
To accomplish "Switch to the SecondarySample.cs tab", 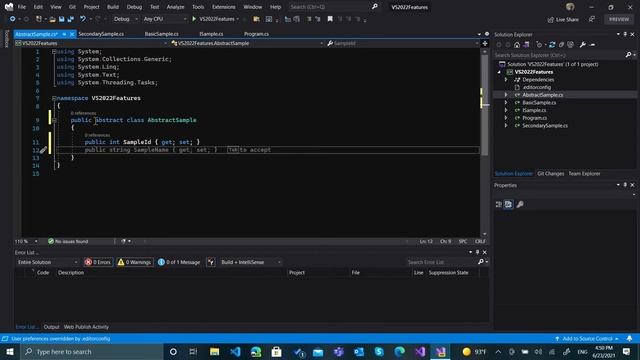I will (x=101, y=34).
